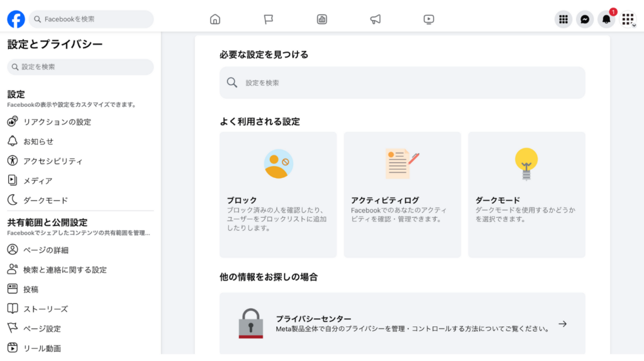
Task: Open the アクティビティログ card title
Action: pyautogui.click(x=385, y=200)
